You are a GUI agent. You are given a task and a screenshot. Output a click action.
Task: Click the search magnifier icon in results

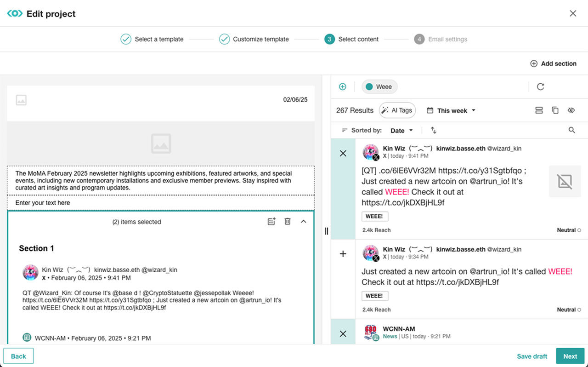(x=571, y=130)
